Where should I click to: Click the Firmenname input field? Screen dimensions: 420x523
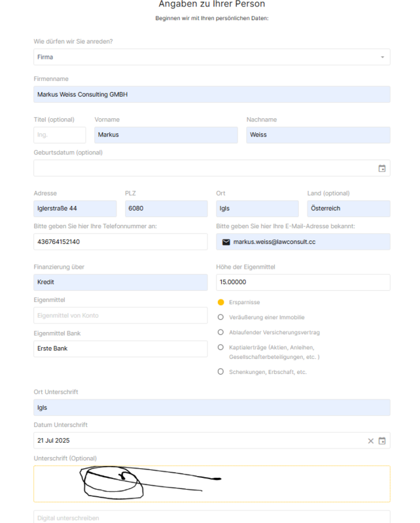pyautogui.click(x=211, y=94)
